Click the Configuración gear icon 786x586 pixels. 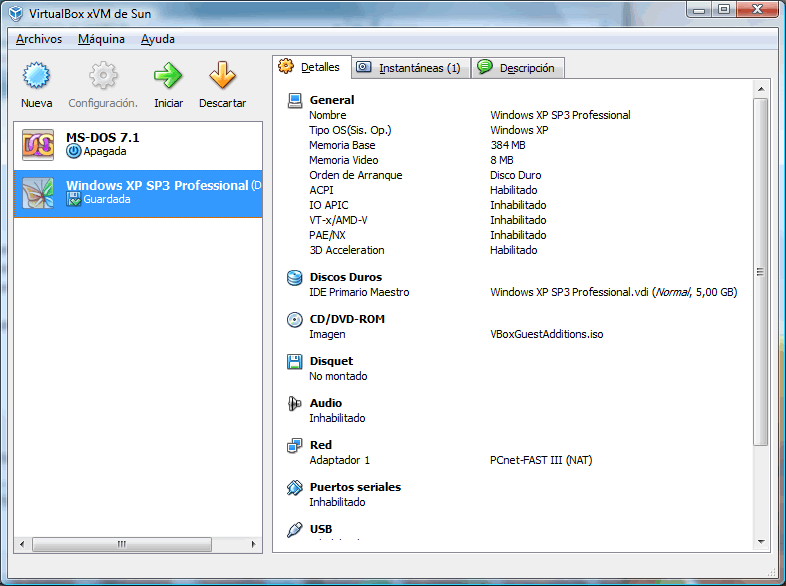click(x=103, y=75)
